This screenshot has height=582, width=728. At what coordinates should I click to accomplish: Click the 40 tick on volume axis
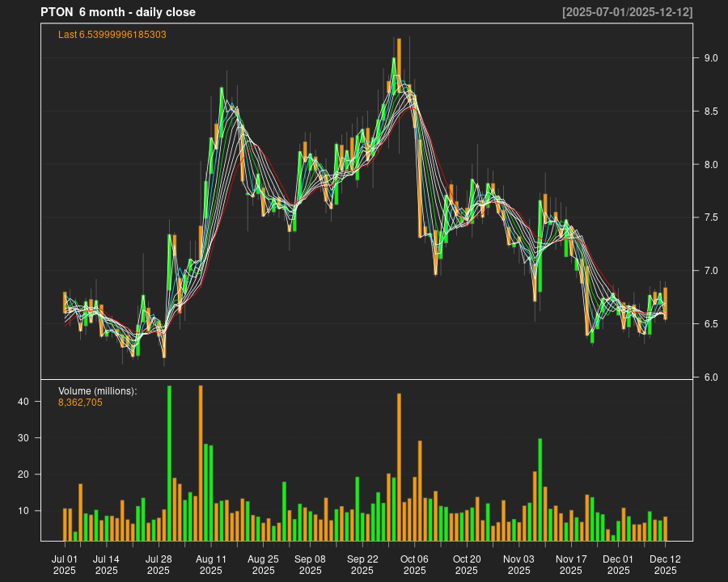[24, 402]
